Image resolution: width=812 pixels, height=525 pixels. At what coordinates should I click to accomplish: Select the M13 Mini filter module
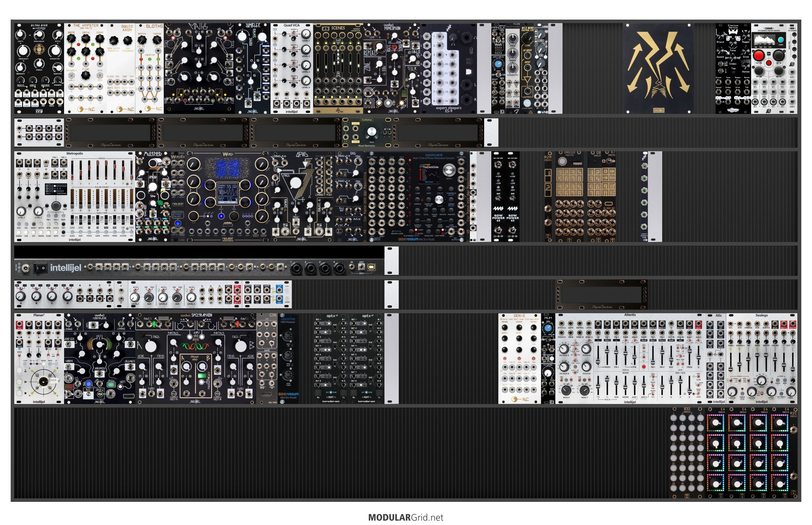point(527,68)
